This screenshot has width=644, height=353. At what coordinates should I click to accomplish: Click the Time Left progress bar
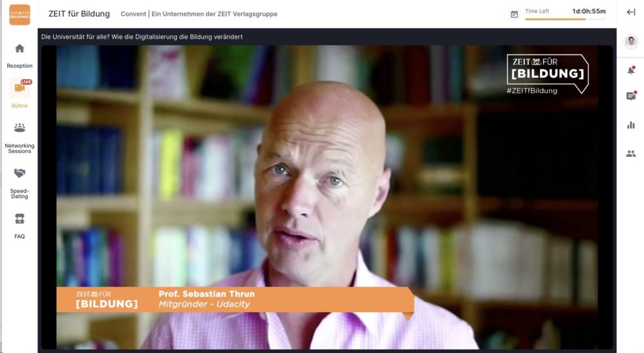coord(565,20)
